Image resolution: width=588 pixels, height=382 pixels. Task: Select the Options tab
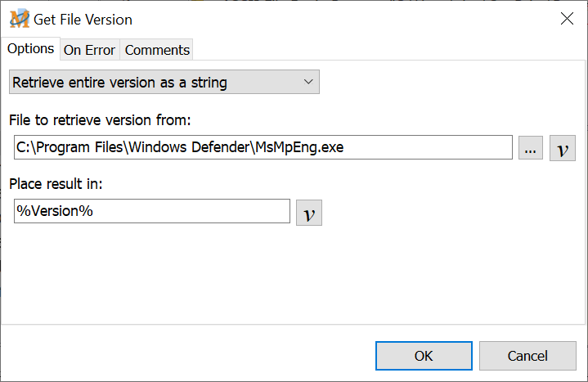click(x=31, y=49)
